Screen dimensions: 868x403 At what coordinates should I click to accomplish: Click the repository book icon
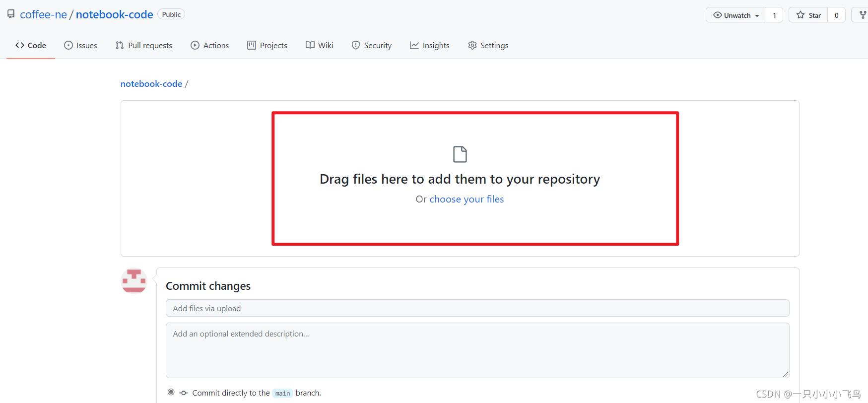pos(11,14)
